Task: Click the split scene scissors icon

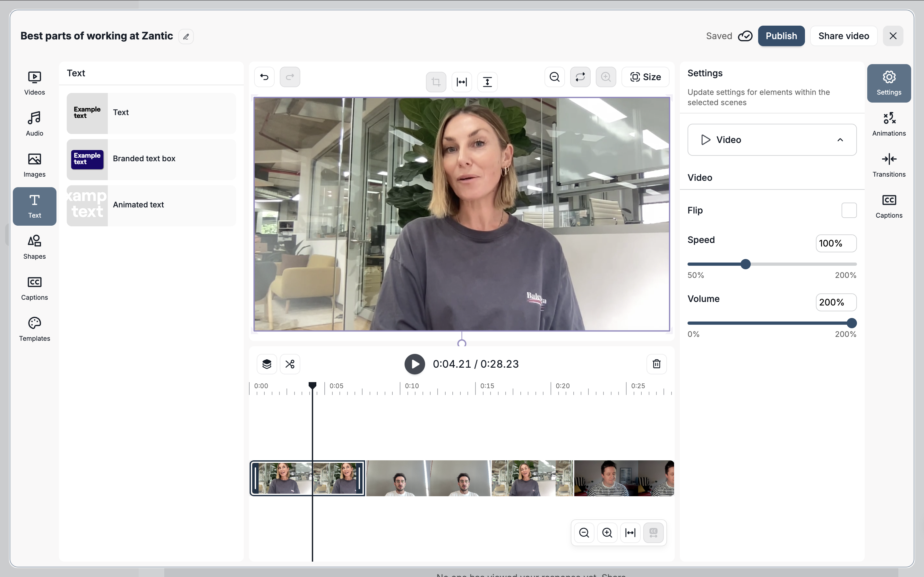Action: (x=290, y=364)
